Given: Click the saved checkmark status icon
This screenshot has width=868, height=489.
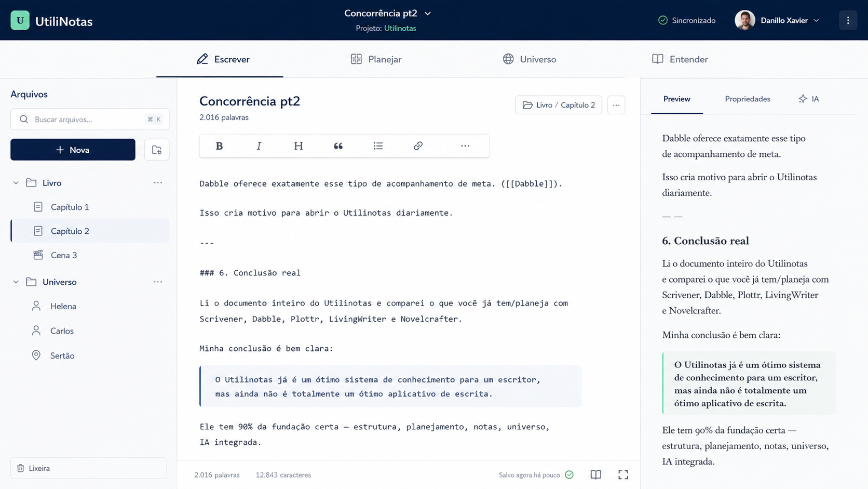Looking at the screenshot, I should pos(569,474).
